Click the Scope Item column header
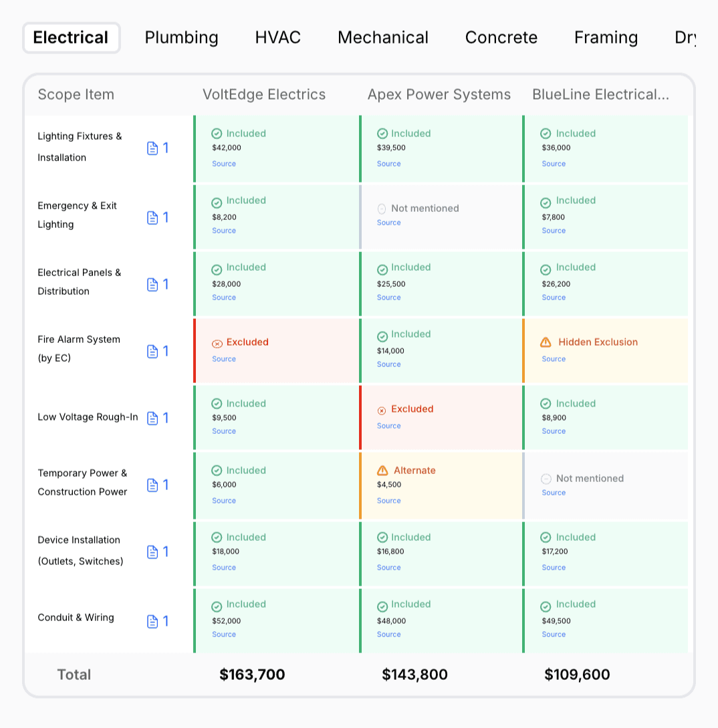 coord(76,95)
